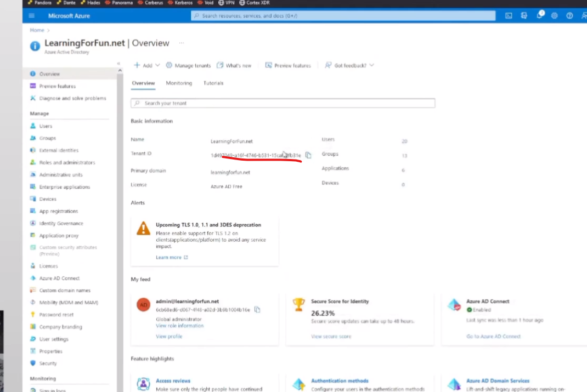Select the Overview tab
This screenshot has height=392, width=587.
click(143, 83)
